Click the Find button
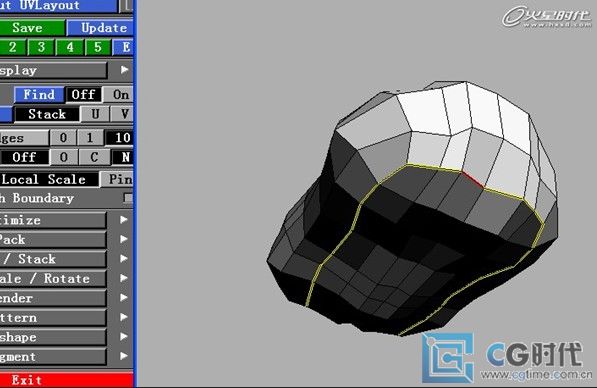Viewport: 597px width, 388px height. pos(39,94)
